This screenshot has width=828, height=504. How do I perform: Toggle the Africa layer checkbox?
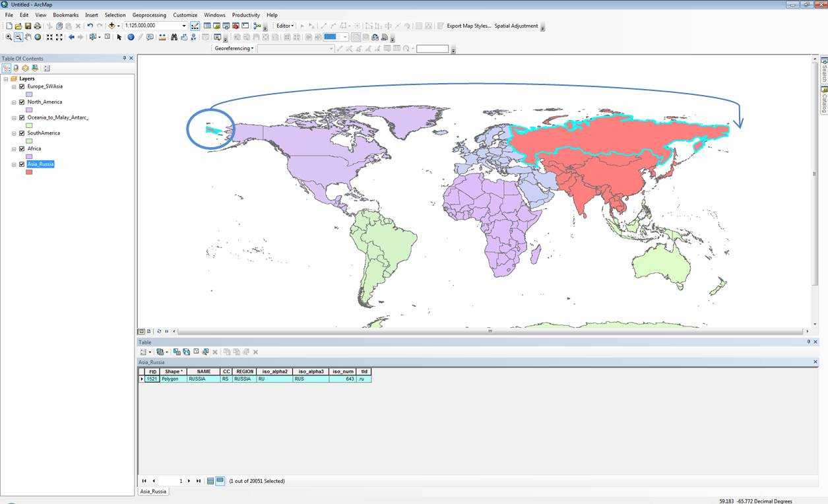22,148
